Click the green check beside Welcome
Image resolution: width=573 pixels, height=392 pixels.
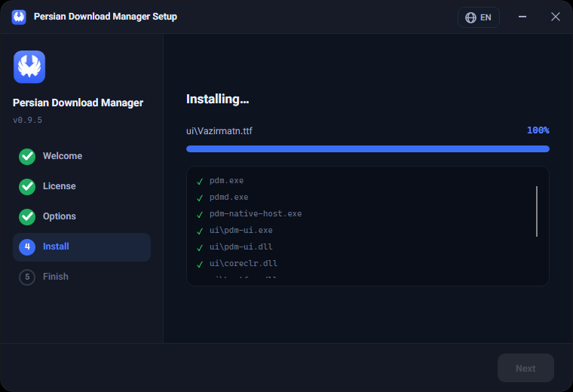point(27,157)
